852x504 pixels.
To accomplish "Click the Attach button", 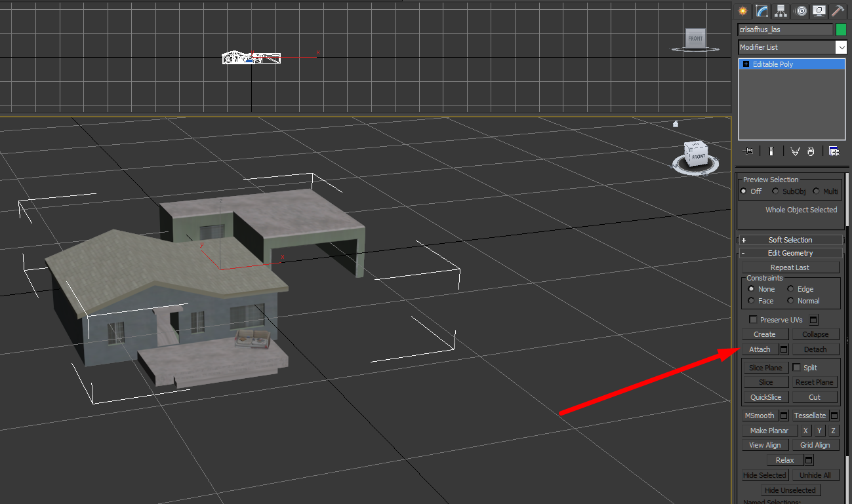I will 760,349.
